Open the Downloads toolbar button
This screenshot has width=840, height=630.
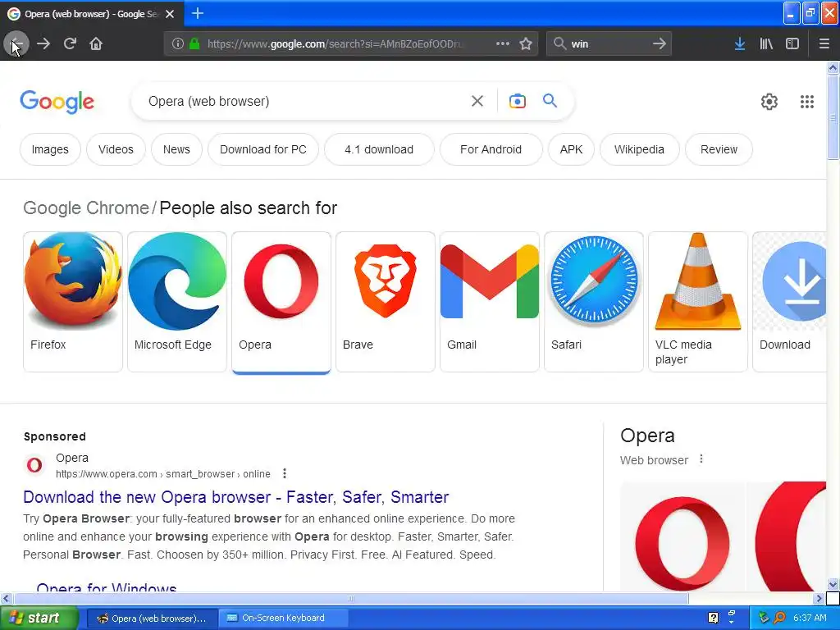click(740, 44)
